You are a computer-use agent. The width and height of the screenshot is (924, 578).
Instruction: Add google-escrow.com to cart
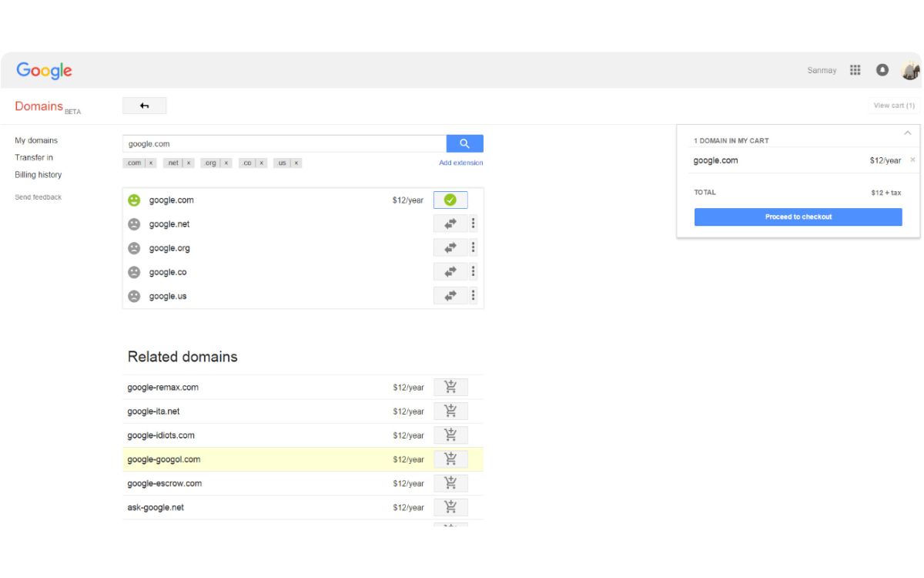450,483
